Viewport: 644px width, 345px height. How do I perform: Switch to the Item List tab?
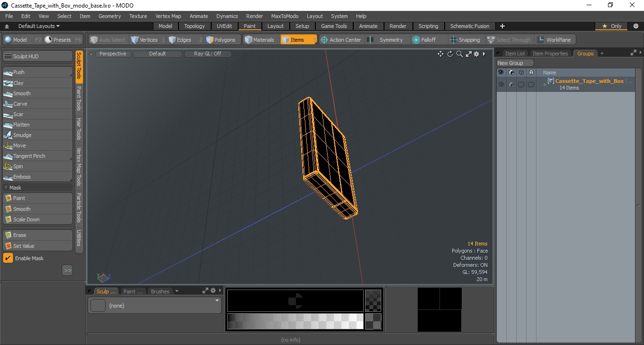pyautogui.click(x=514, y=54)
